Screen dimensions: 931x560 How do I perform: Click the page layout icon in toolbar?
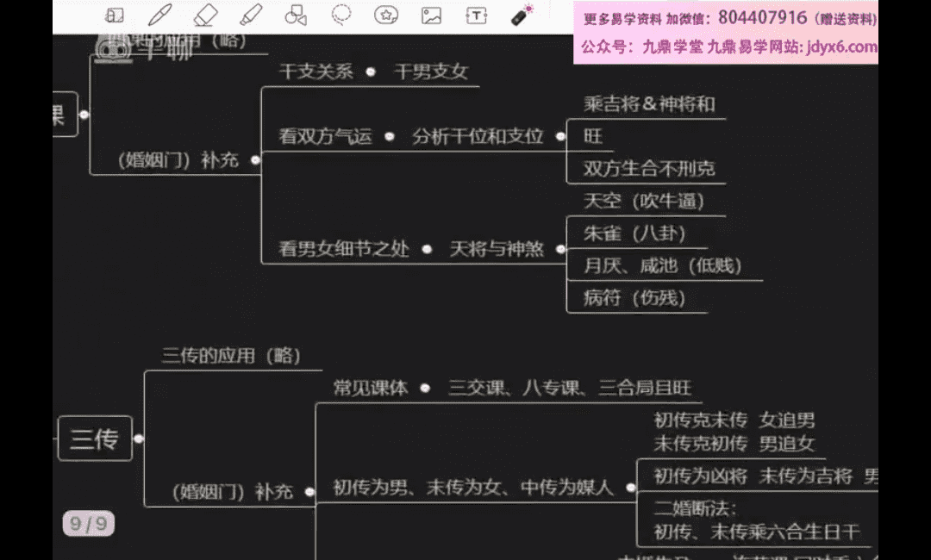click(115, 16)
